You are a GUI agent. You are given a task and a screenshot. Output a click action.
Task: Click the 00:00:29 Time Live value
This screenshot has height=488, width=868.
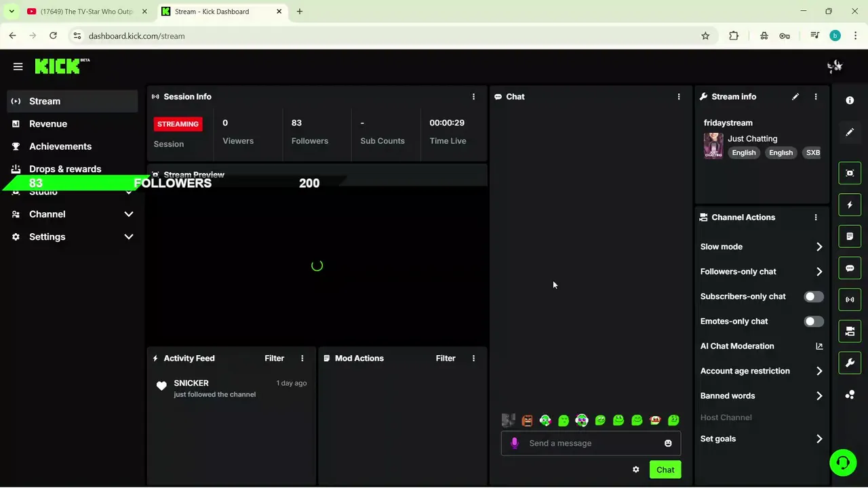(447, 123)
